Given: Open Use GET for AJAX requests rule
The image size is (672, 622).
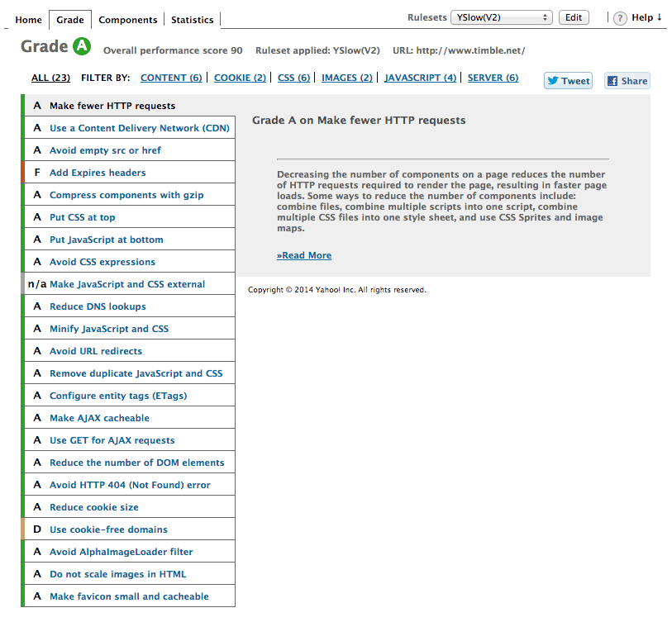Looking at the screenshot, I should pyautogui.click(x=130, y=439).
